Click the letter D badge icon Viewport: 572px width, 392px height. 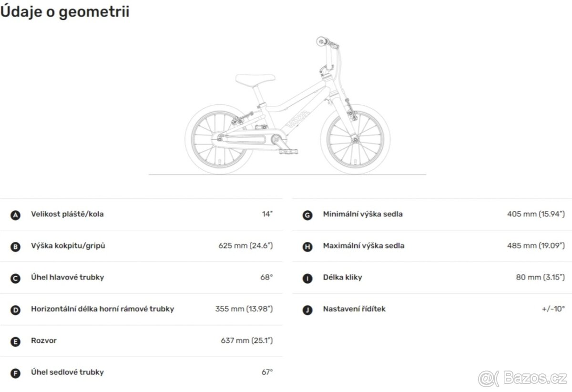16,310
